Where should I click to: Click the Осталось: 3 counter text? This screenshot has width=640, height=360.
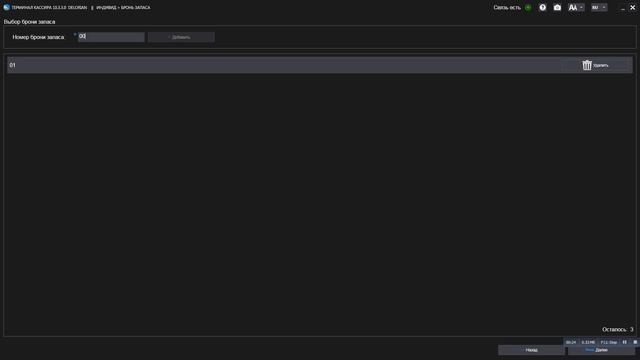coord(618,329)
